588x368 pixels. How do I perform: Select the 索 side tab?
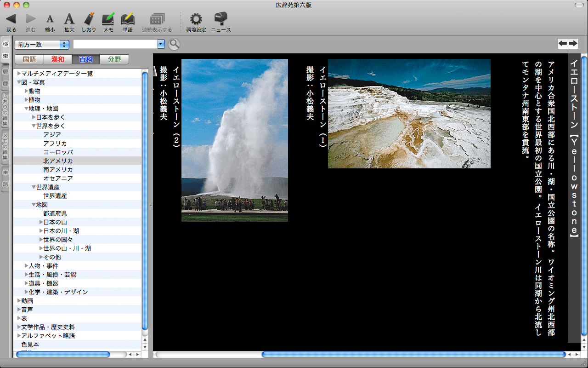6,56
